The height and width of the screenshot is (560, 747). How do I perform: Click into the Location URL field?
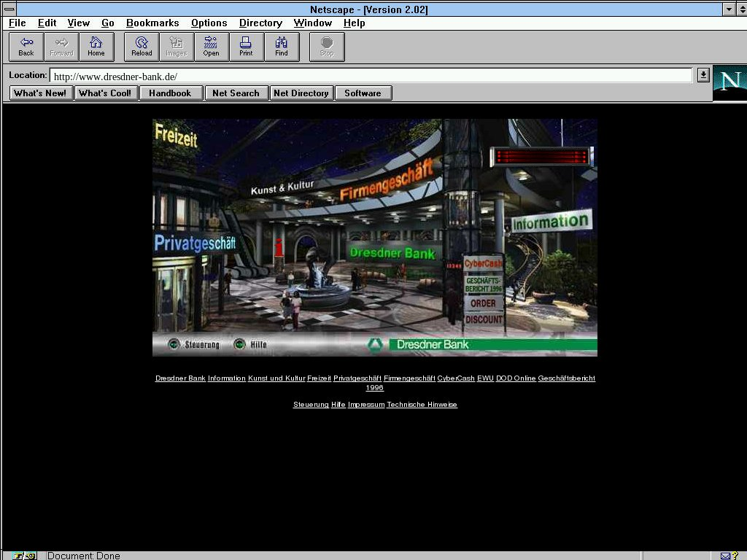click(x=365, y=76)
